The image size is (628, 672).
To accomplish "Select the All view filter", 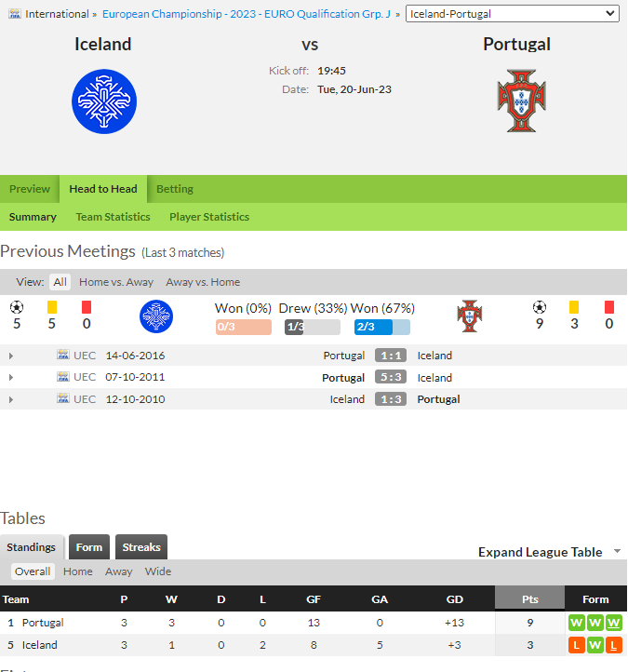I will coord(60,282).
